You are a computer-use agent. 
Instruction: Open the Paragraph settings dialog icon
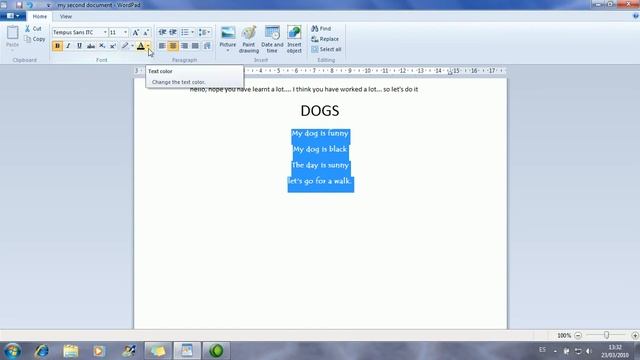tap(207, 46)
